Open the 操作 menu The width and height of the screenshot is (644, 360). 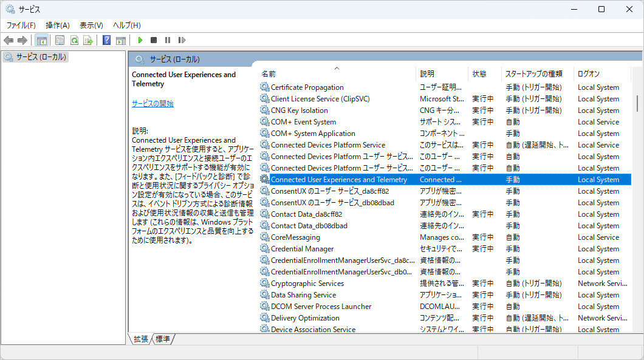coord(58,25)
